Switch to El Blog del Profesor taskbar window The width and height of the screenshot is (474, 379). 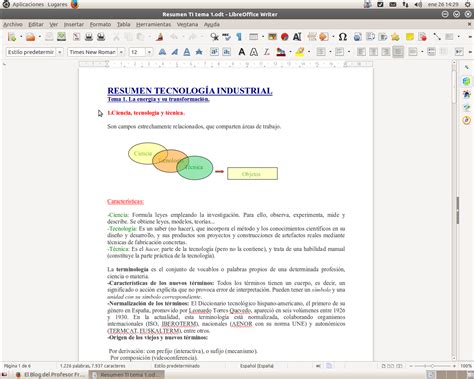pyautogui.click(x=50, y=375)
